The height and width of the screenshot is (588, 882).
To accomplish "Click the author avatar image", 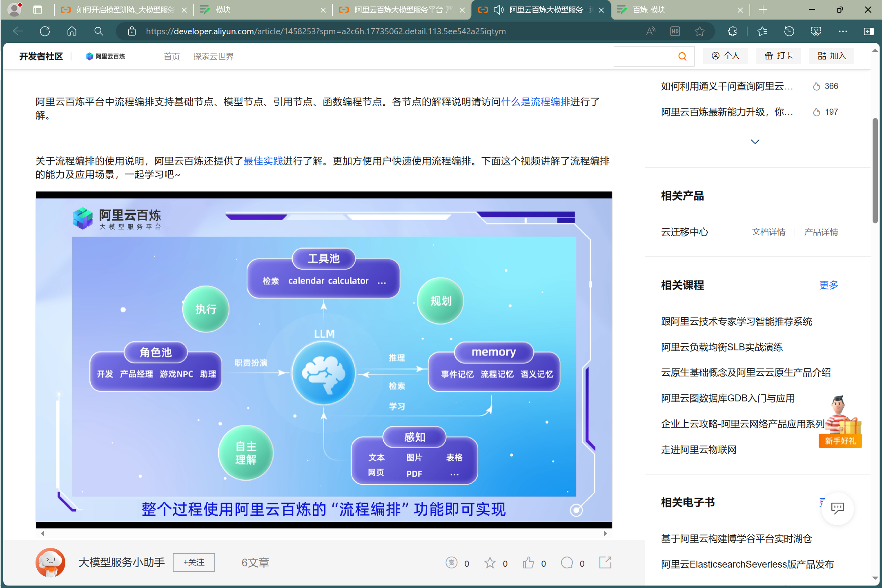I will [x=50, y=562].
